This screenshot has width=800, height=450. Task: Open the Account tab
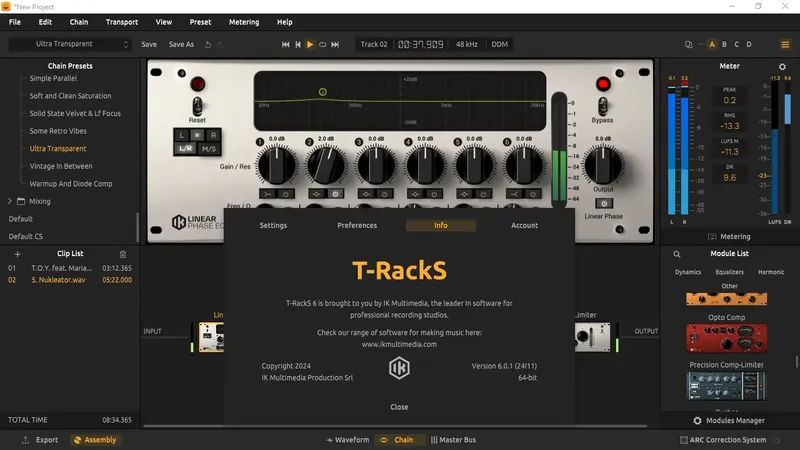[x=524, y=225]
